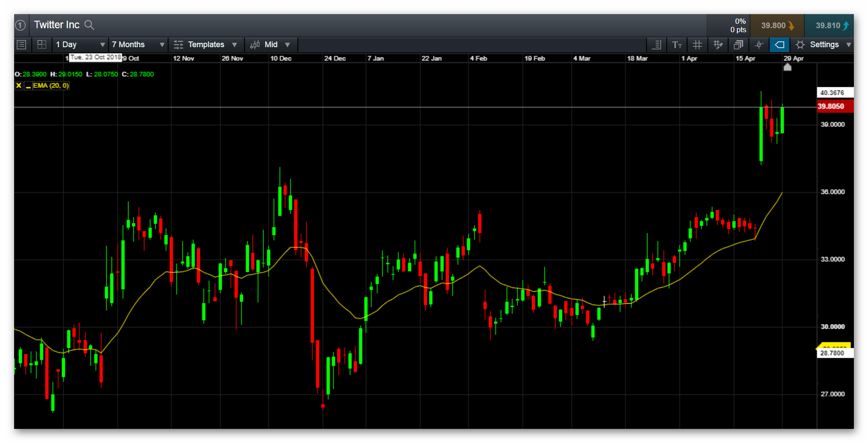Viewport: 868px width, 443px height.
Task: Click the close value C: 28.7800
Action: (x=138, y=74)
